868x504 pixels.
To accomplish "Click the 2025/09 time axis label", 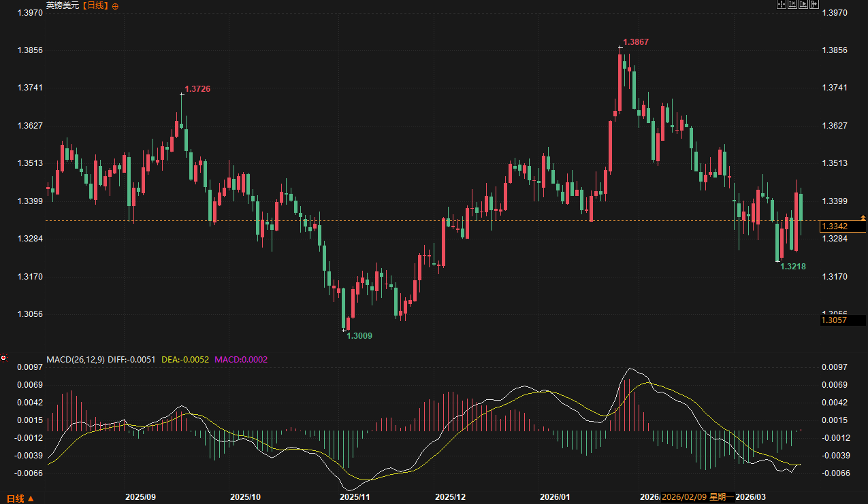I will pos(142,497).
